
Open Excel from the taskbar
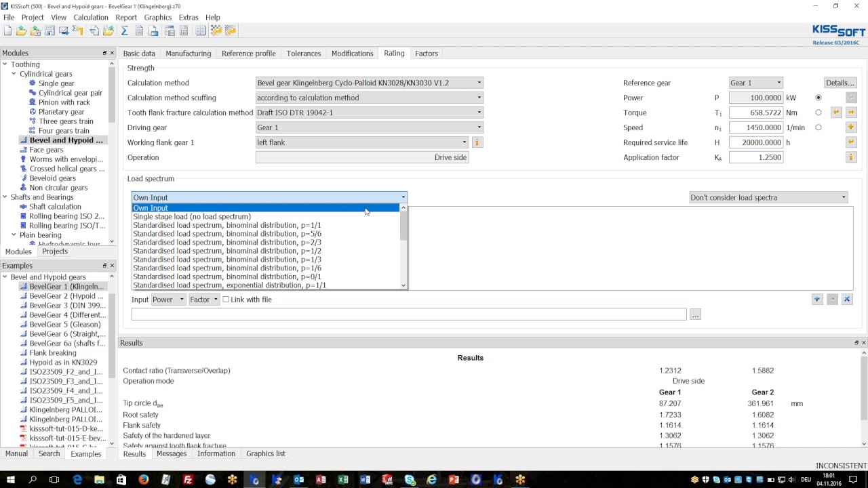[343, 480]
